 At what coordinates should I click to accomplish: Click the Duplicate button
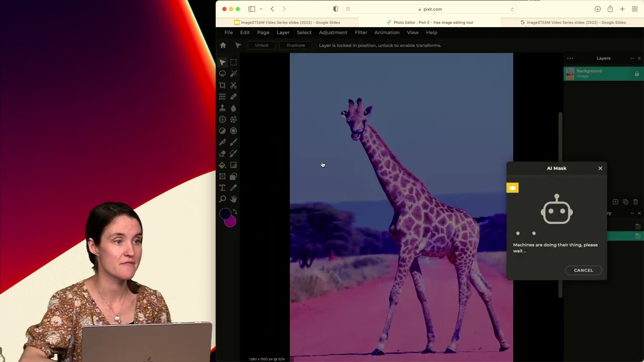(296, 45)
